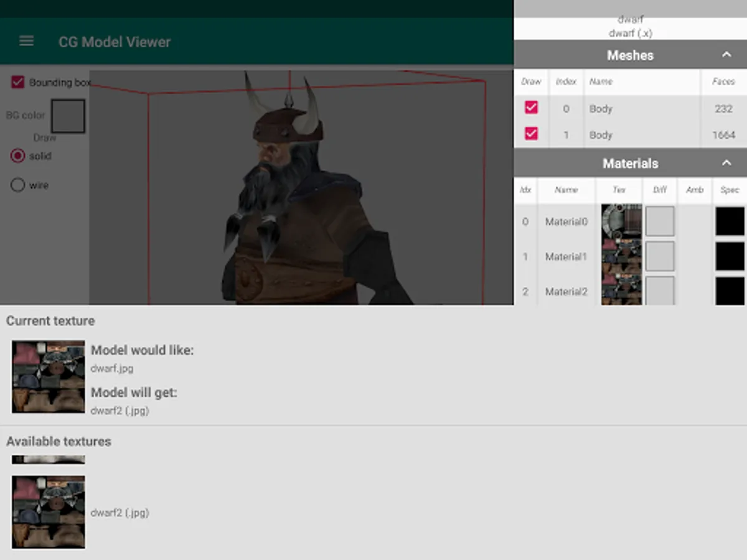Click the dwarf.jpg requested texture name

click(112, 368)
